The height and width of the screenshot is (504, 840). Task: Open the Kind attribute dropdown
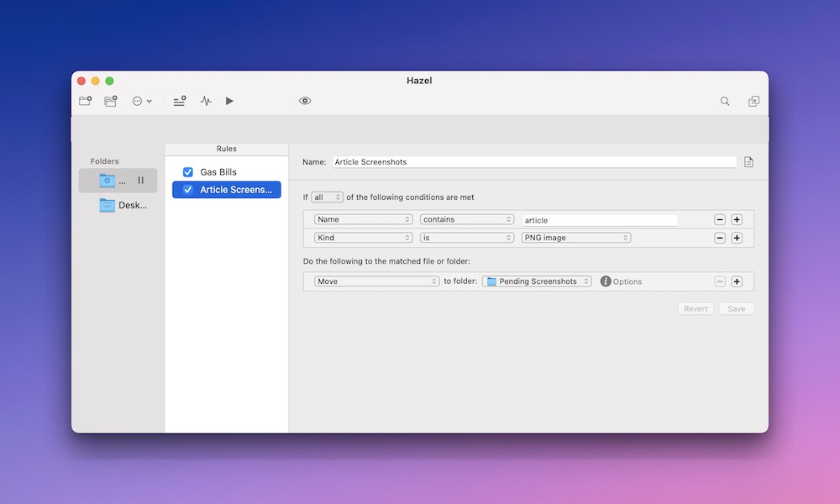pos(363,238)
